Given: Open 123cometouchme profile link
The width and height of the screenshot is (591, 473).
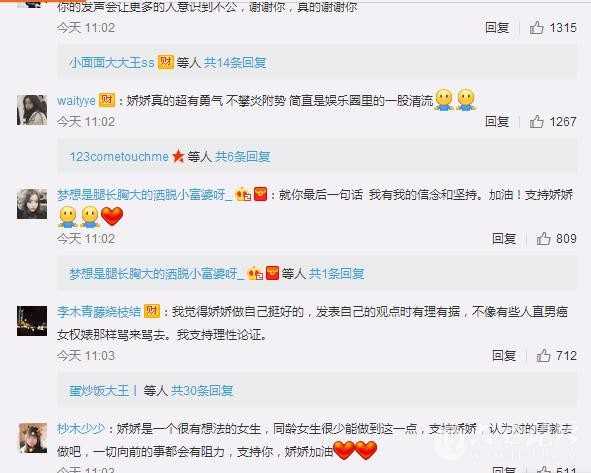Looking at the screenshot, I should [119, 156].
